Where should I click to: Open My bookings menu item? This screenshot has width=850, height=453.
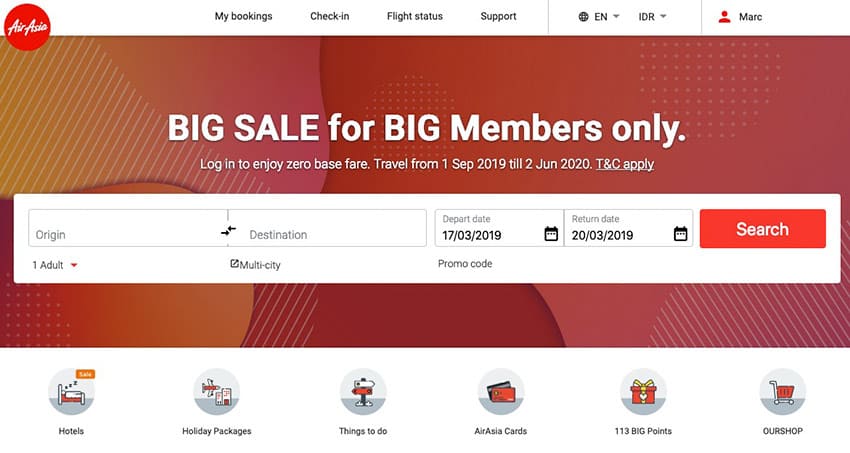pyautogui.click(x=243, y=16)
